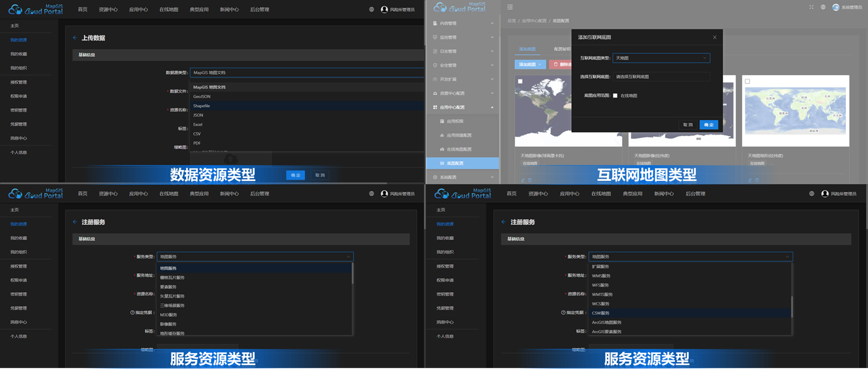This screenshot has width=868, height=386.
Task: Click the scrollbar beside the 栅格瓦片服务 list
Action: (352, 274)
